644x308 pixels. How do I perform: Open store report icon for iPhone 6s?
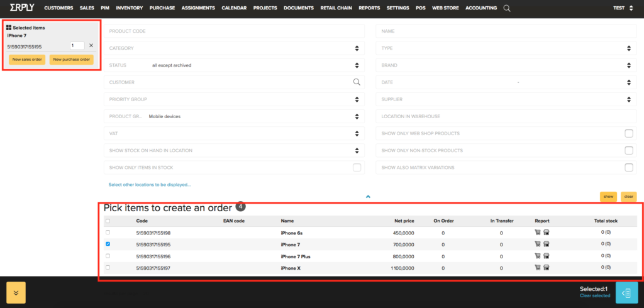[547, 233]
